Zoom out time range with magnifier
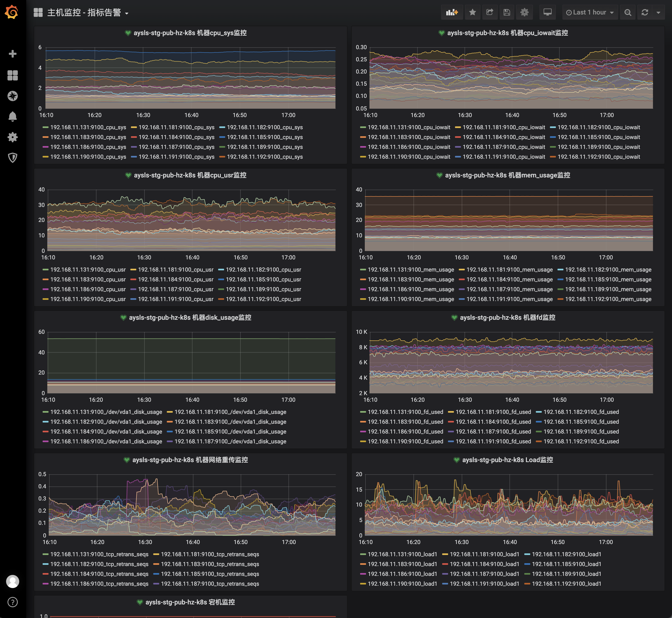 (x=628, y=12)
